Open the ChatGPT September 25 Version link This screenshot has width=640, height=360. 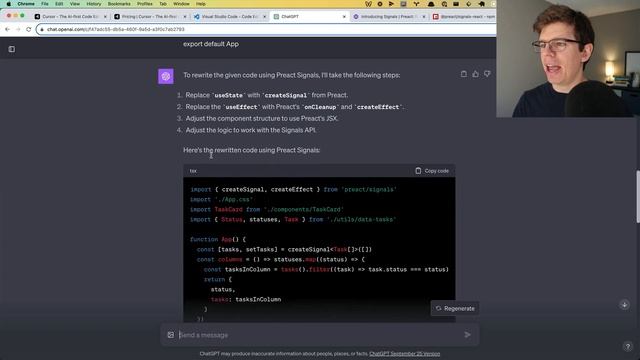pos(404,354)
